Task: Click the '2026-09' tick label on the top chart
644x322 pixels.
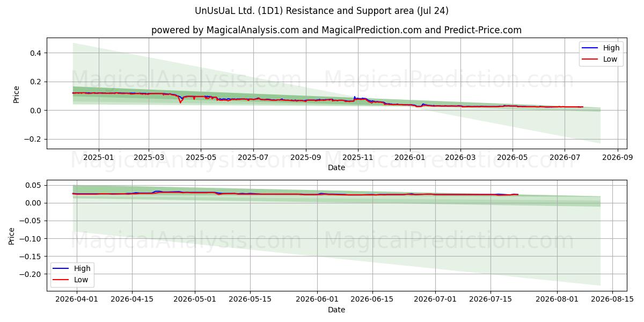Action: [x=617, y=157]
